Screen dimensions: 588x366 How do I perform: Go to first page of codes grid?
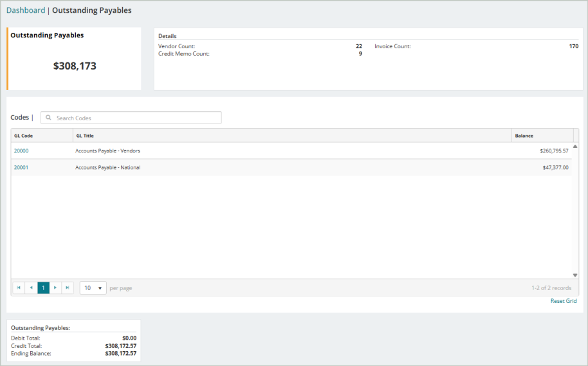click(x=19, y=288)
